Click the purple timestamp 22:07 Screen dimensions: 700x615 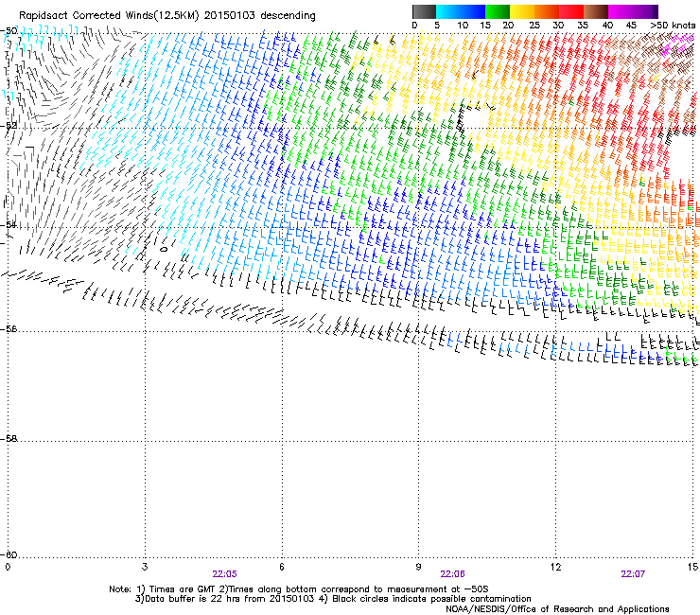[x=633, y=574]
